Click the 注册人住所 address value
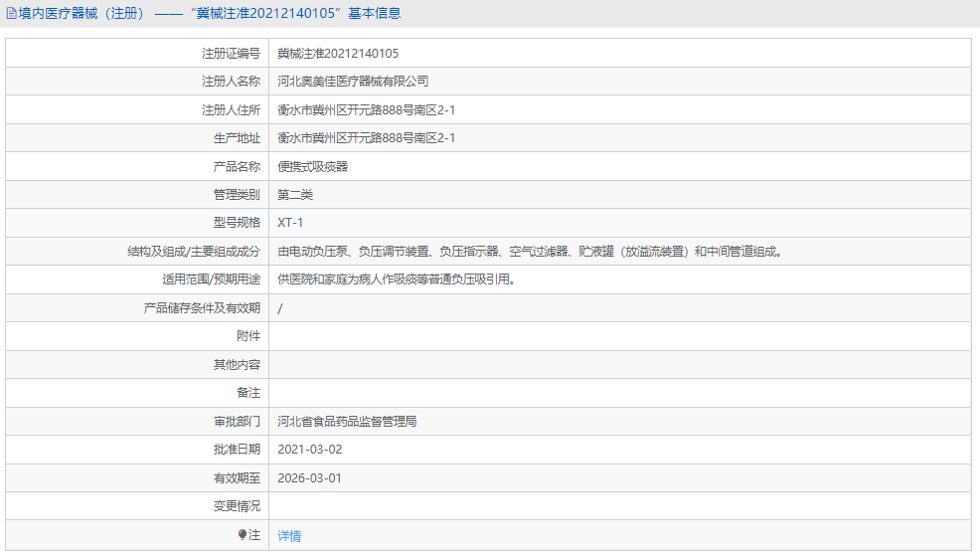This screenshot has width=980, height=558. [x=366, y=110]
